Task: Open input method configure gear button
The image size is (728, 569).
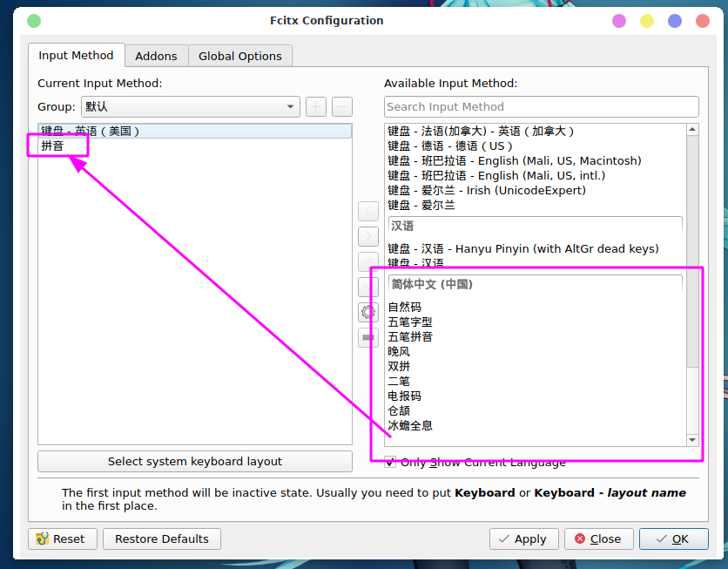Action: [368, 312]
